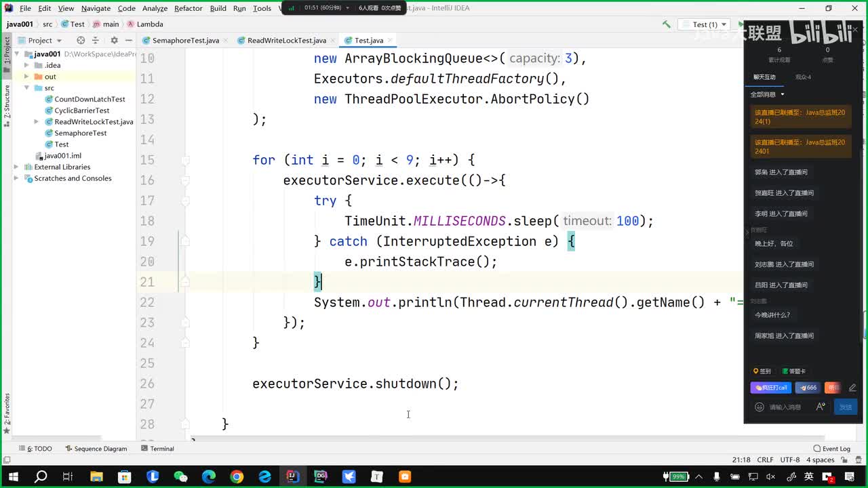Close the Test.java editor tab

click(391, 41)
